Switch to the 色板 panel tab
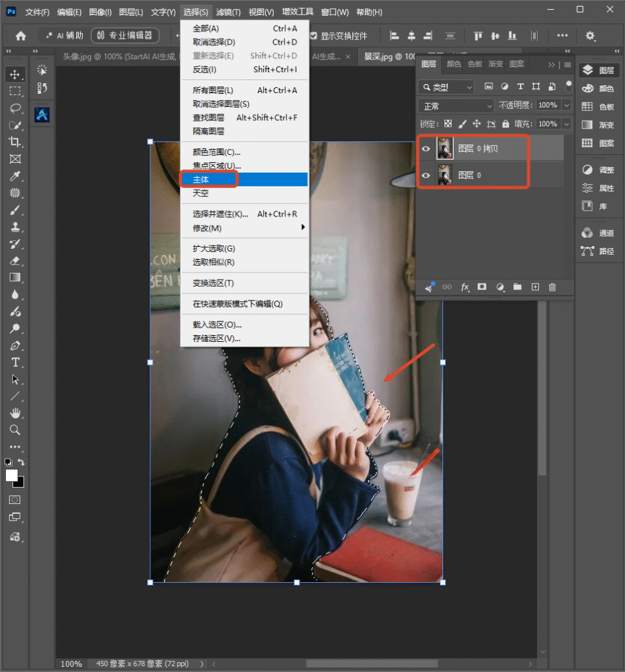This screenshot has width=625, height=672. tap(475, 64)
